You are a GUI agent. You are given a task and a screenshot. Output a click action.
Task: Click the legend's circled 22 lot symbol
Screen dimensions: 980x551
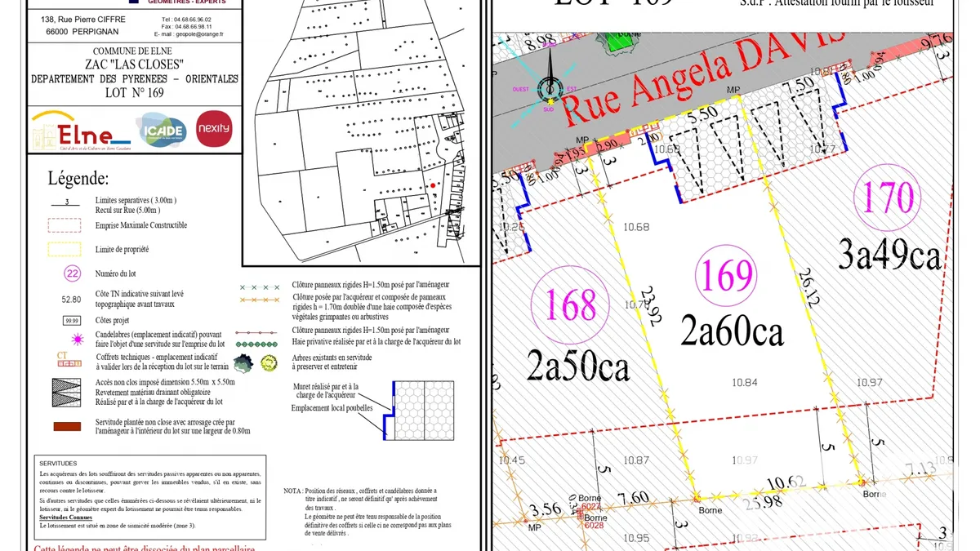coord(71,273)
